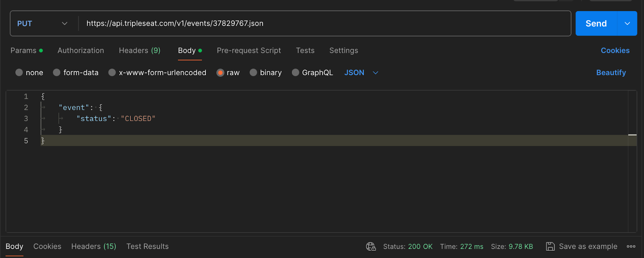Click the network proxy globe icon
Screen dimensions: 644x258
(x=370, y=246)
